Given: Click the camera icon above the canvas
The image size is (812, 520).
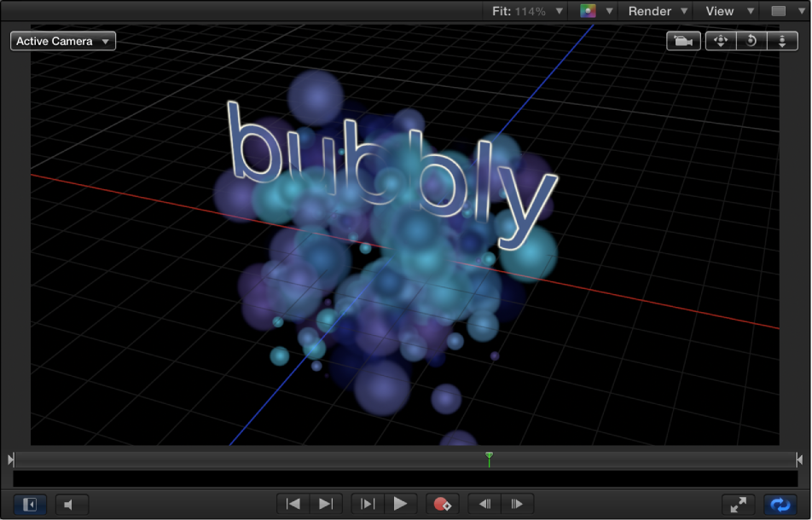Looking at the screenshot, I should coord(682,41).
